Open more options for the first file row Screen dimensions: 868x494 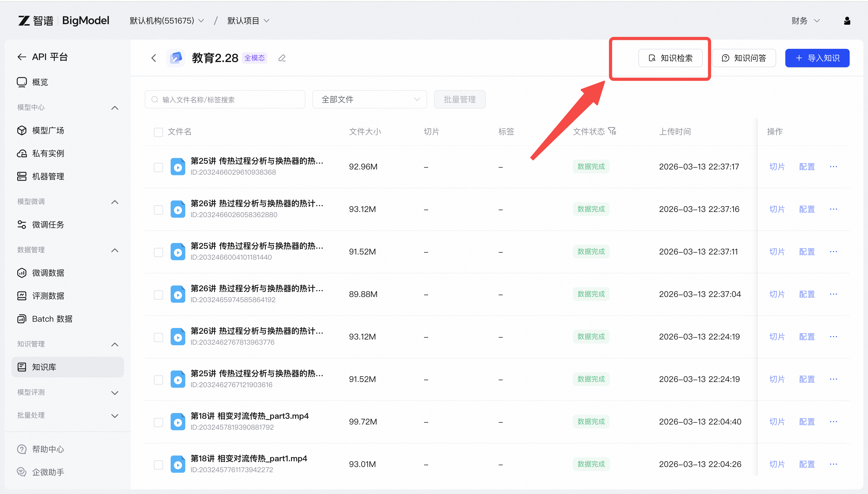click(834, 167)
